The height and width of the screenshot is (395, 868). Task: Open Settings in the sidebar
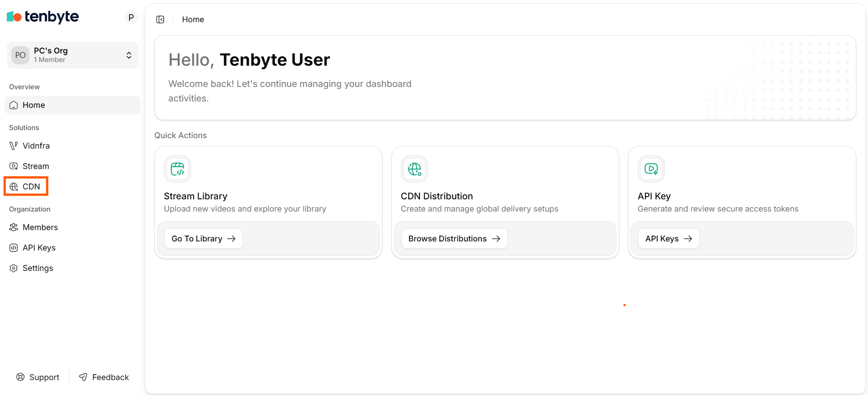[72, 268]
